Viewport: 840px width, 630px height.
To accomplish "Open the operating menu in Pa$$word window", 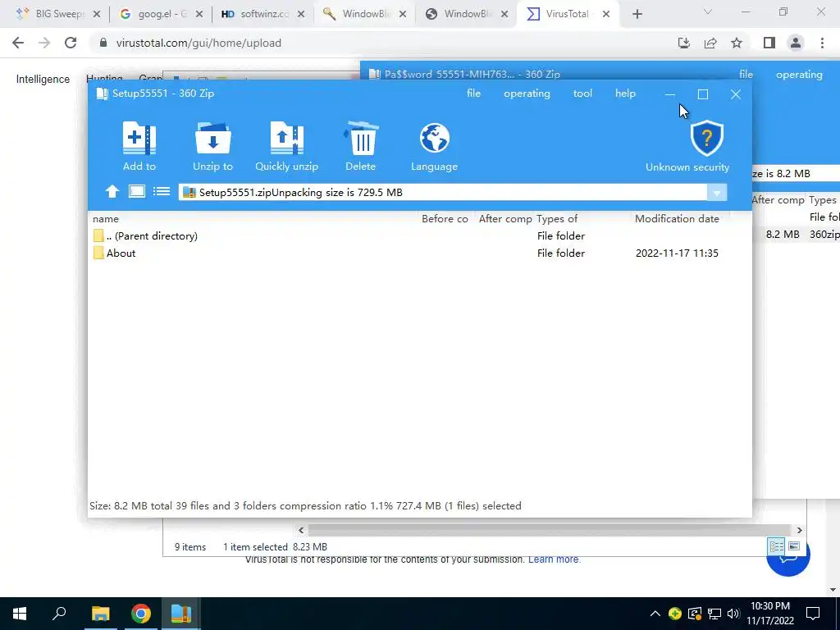I will pyautogui.click(x=799, y=75).
